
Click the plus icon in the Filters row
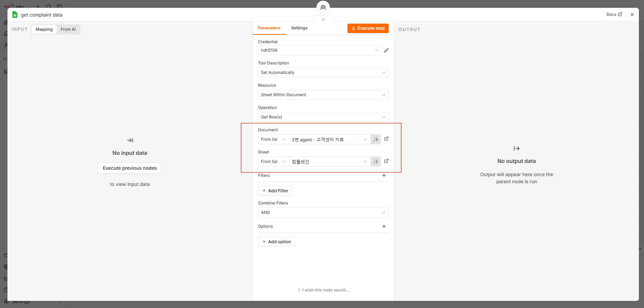[x=384, y=175]
